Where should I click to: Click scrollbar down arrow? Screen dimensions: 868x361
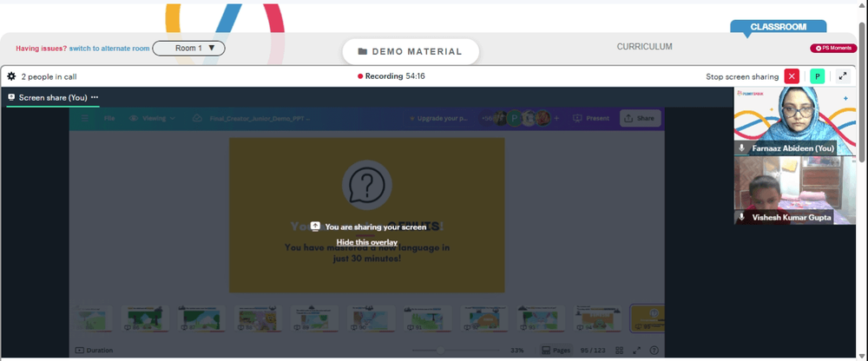(x=863, y=358)
